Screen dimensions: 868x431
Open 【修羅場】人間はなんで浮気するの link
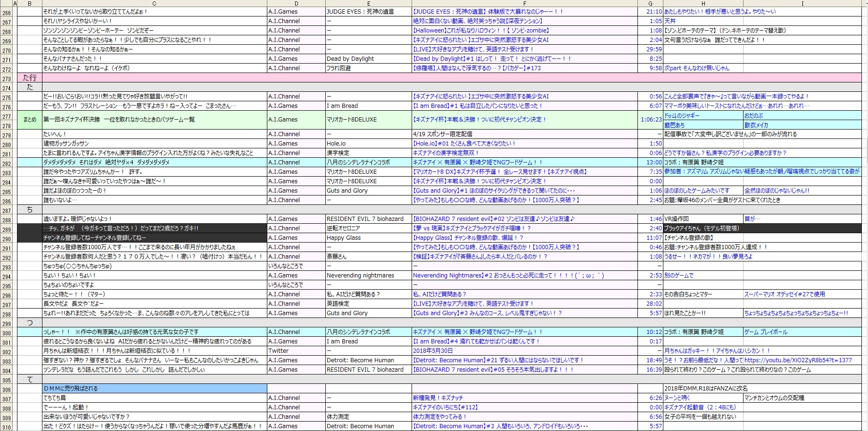pos(477,68)
